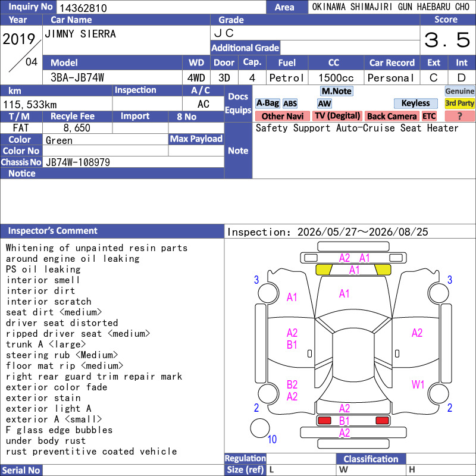476x476 pixels.
Task: Click the TV (Degital) badge
Action: pyautogui.click(x=337, y=116)
